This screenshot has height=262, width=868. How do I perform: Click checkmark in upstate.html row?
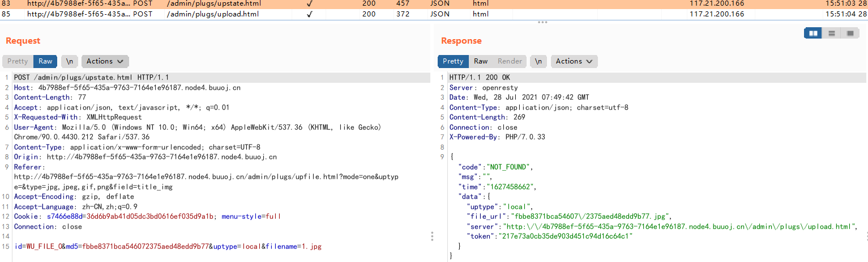click(310, 4)
